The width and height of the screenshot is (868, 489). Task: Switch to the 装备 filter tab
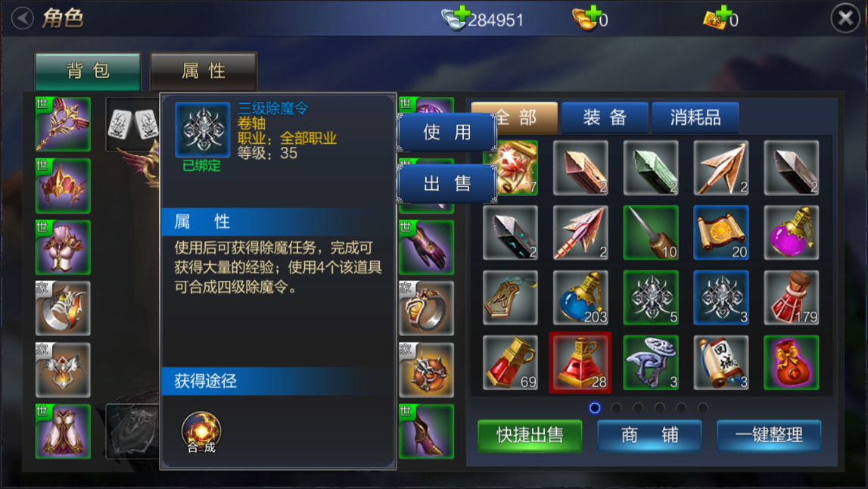point(605,117)
